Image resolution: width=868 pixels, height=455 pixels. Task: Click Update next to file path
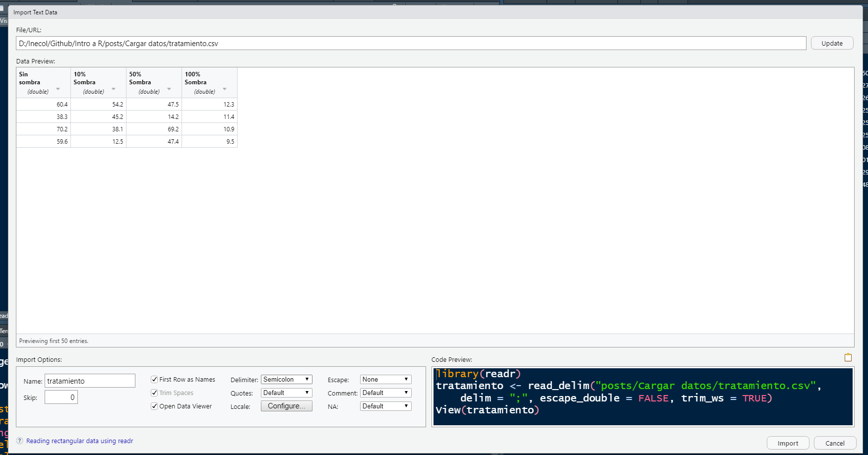832,43
